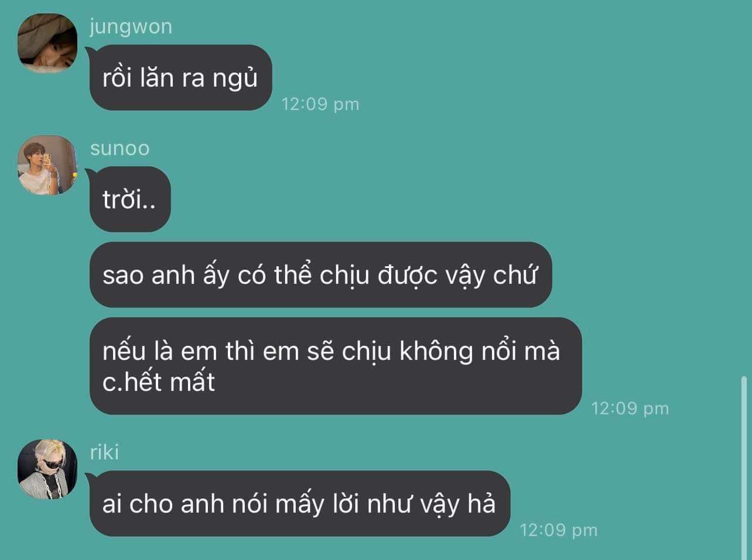Image resolution: width=752 pixels, height=560 pixels.
Task: Select message 'sao anh ấy có thể chịu được vậy chứ'
Action: point(320,274)
